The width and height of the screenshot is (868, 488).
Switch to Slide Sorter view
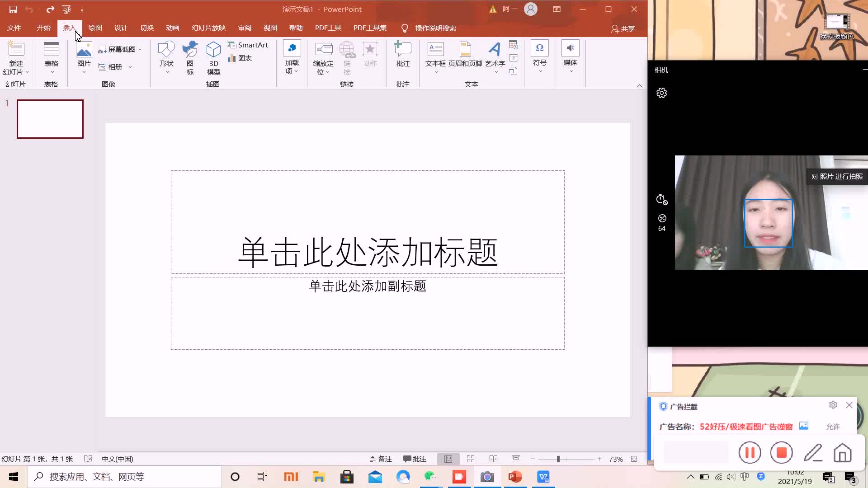point(471,459)
